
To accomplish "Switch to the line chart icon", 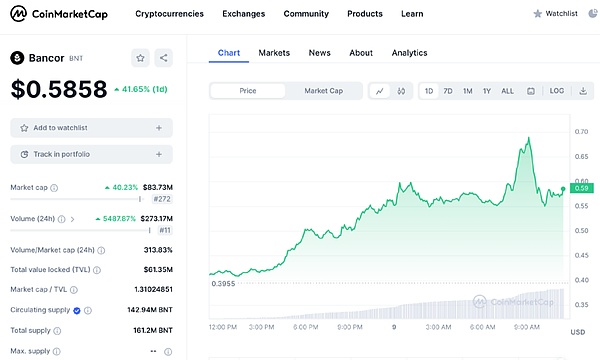I will point(380,91).
